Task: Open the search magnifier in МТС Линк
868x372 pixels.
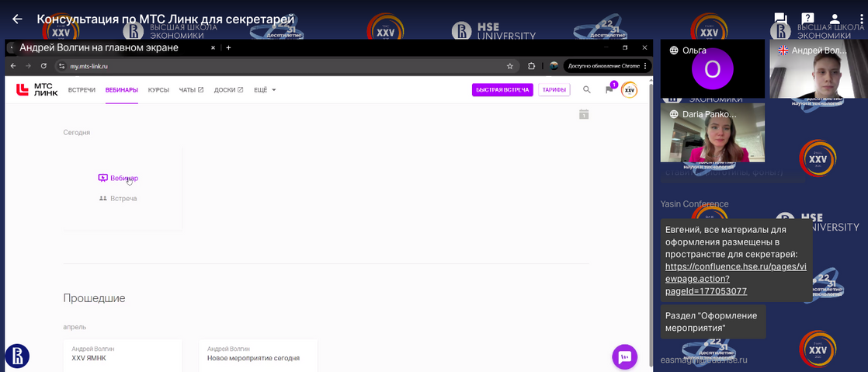Action: 587,89
